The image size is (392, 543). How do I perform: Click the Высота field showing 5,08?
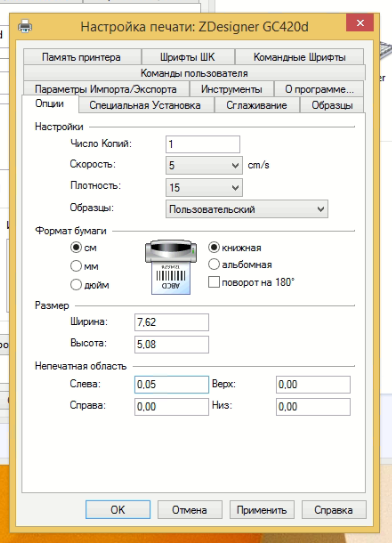pos(171,344)
